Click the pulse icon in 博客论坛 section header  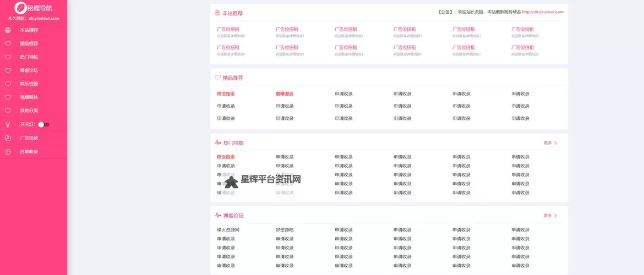pos(217,215)
